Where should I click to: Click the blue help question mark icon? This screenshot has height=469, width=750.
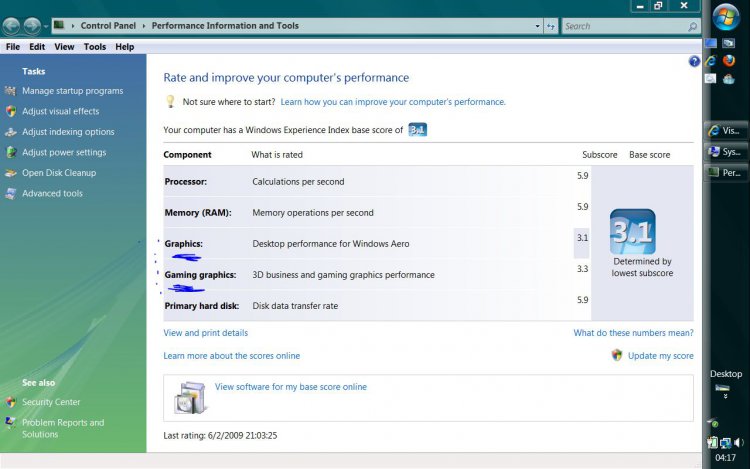click(x=694, y=61)
